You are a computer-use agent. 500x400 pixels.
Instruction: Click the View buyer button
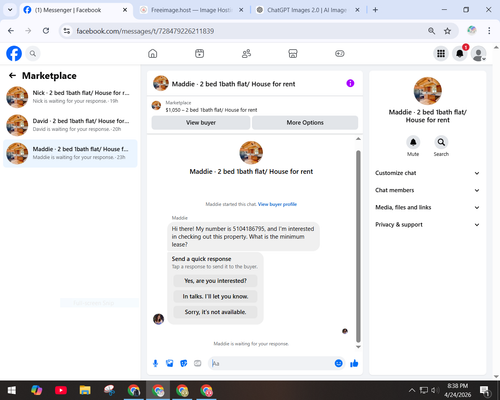201,123
